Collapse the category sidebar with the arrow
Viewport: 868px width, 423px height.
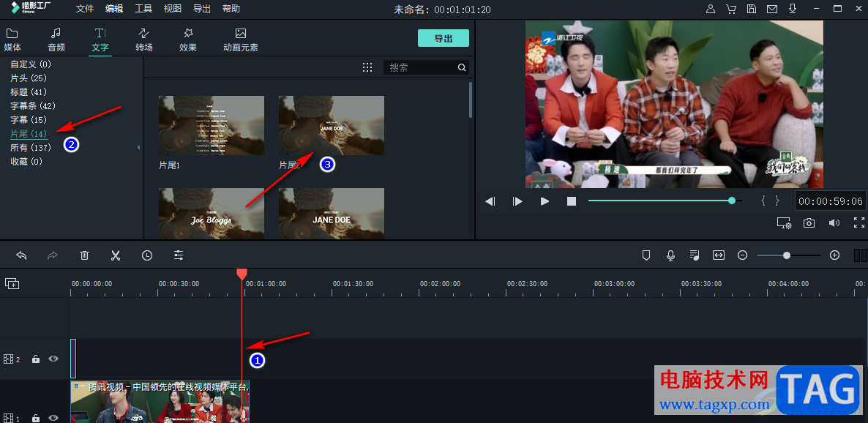[138, 147]
